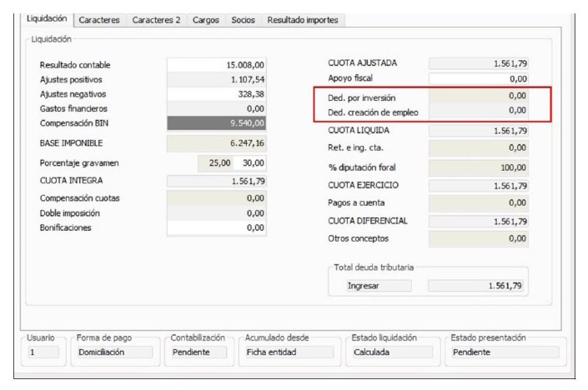The height and width of the screenshot is (390, 588).
Task: Click the Ajustes positivos field 1.107,54
Action: click(x=216, y=79)
